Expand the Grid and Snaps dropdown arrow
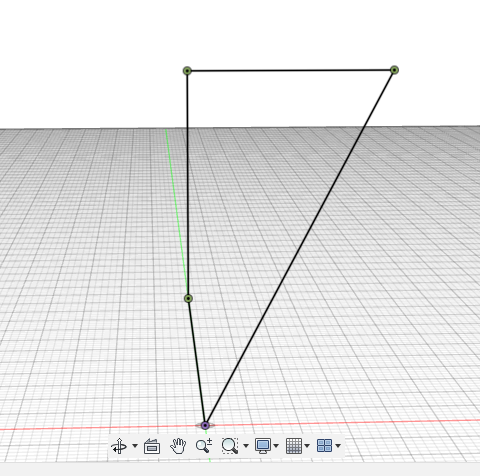Image resolution: width=480 pixels, height=476 pixels. (307, 446)
